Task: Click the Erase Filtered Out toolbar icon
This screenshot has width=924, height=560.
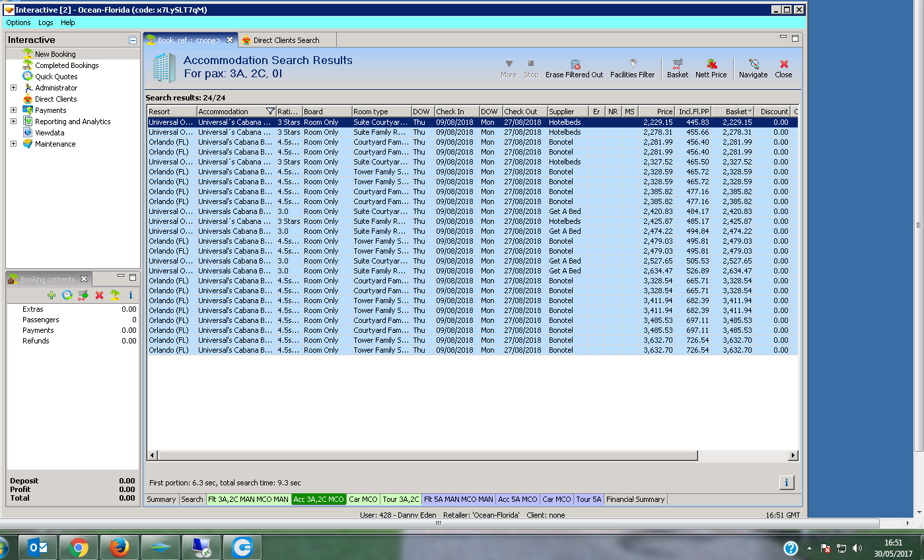Action: pyautogui.click(x=575, y=65)
